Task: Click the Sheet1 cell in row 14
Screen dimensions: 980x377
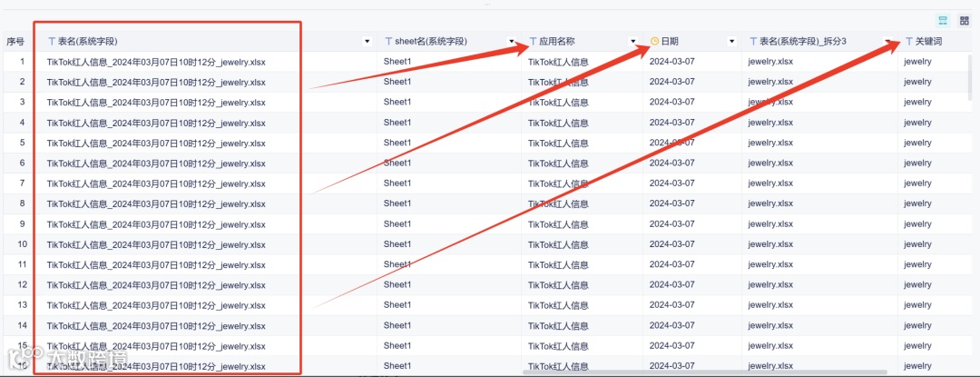Action: point(397,325)
